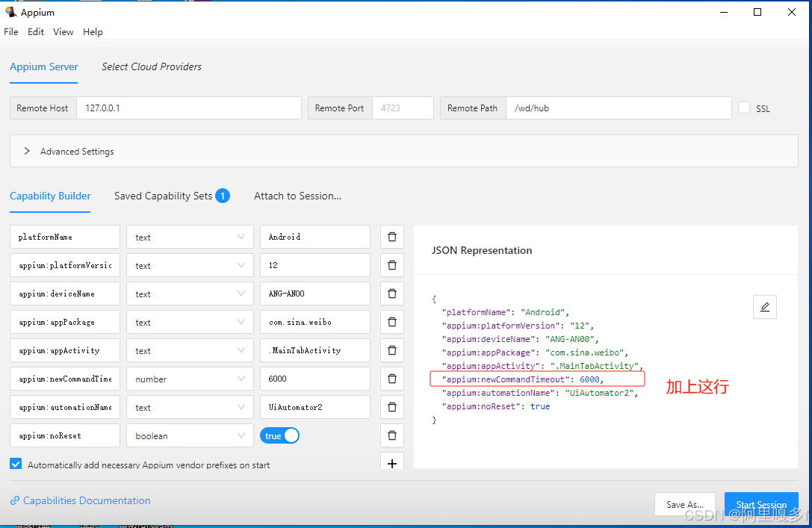Uncheck automatically add Appium vendor prefixes
The width and height of the screenshot is (812, 528).
(16, 464)
